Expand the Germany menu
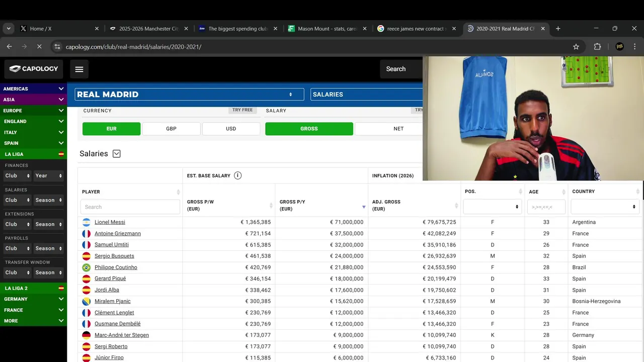 (33, 299)
